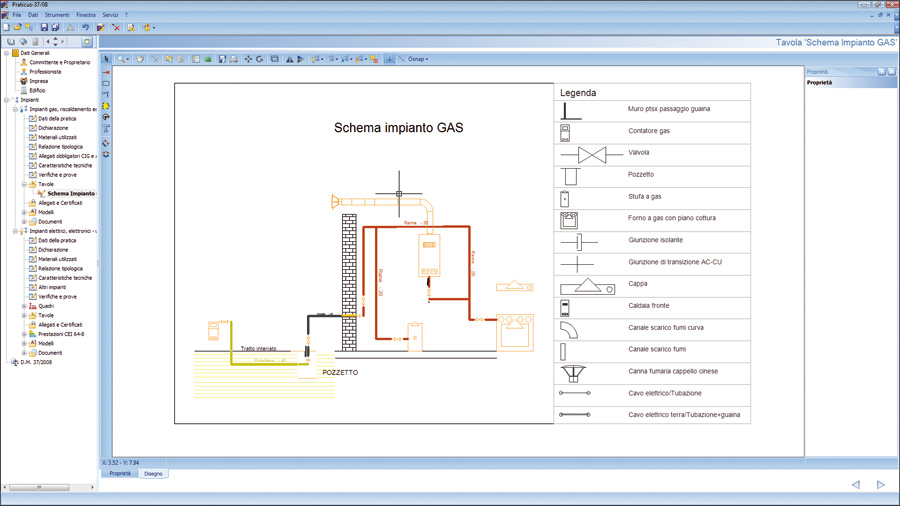Go to previous page with bottom-right left arrow
900x506 pixels.
856,485
